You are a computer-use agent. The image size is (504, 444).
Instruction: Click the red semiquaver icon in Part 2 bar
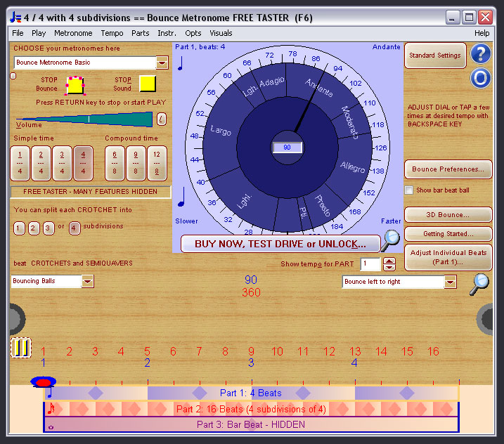[51, 409]
